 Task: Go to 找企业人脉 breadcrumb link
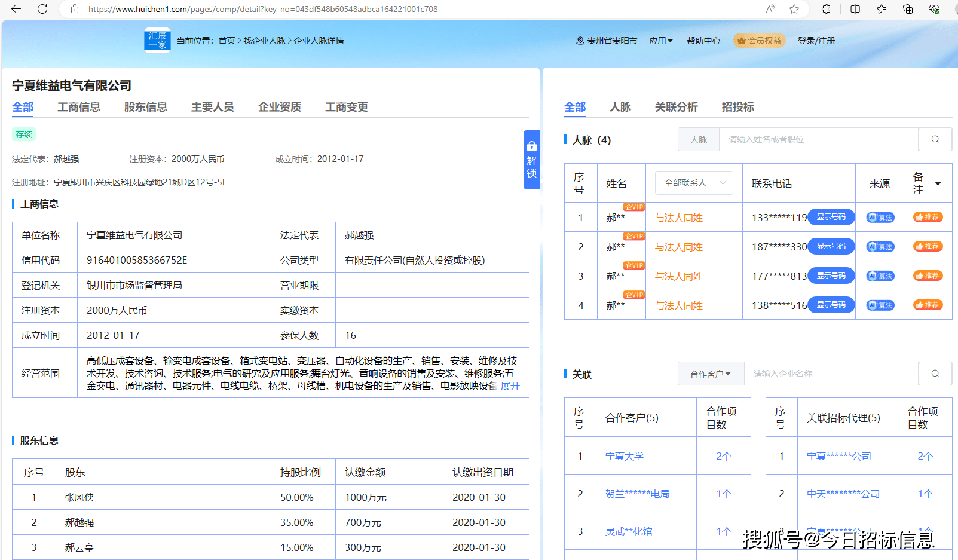[264, 41]
